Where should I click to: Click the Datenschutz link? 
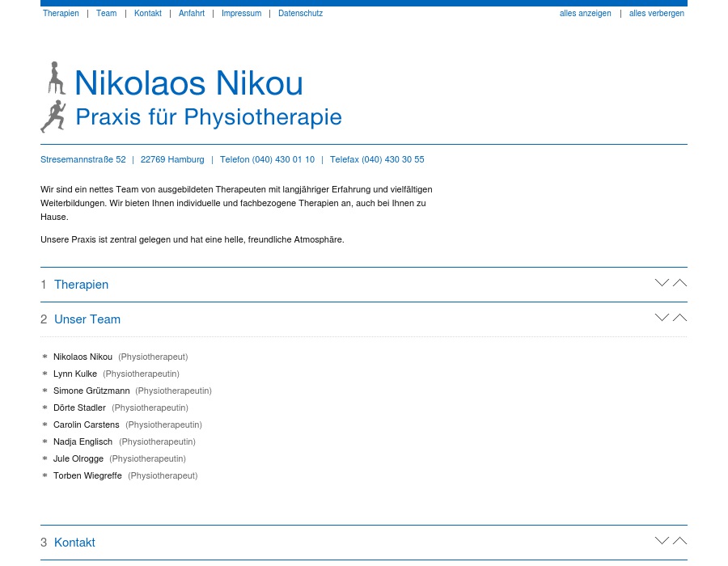(300, 13)
